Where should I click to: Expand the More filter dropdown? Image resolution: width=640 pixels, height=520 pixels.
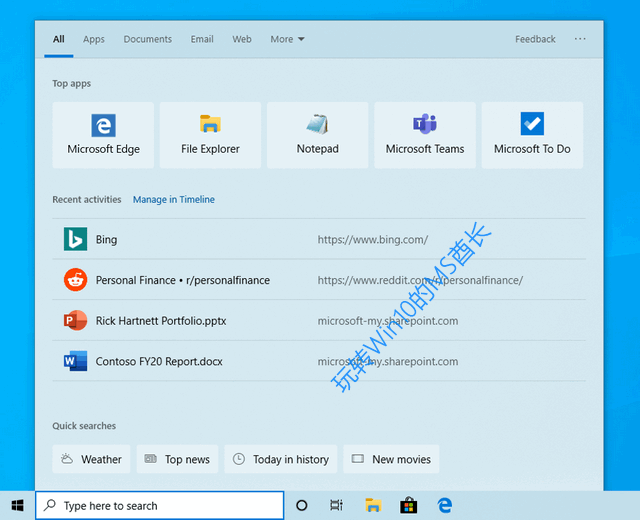pos(287,39)
